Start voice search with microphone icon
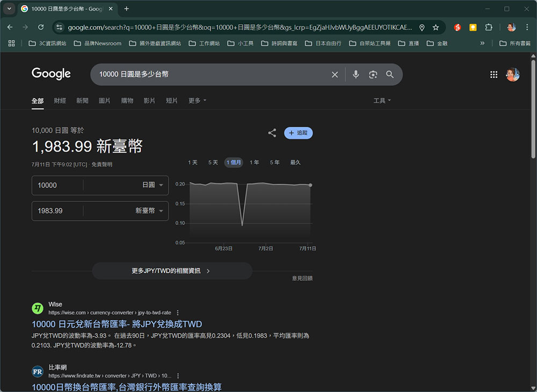 coord(356,74)
